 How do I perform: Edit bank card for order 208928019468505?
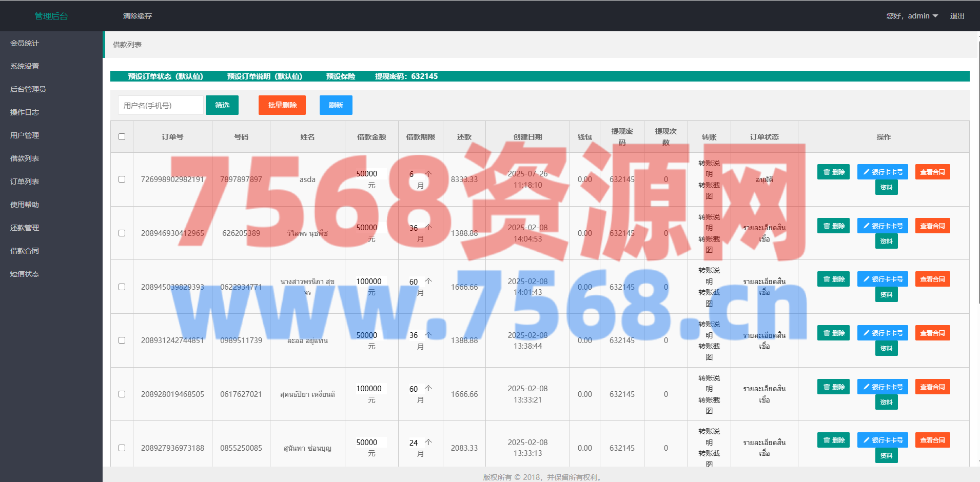pos(883,387)
